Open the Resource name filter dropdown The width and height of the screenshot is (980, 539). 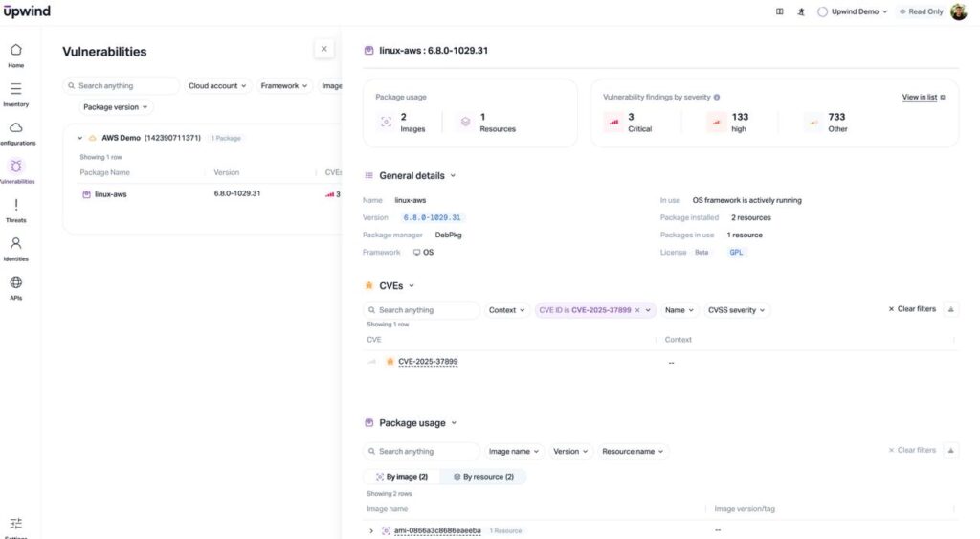point(633,452)
